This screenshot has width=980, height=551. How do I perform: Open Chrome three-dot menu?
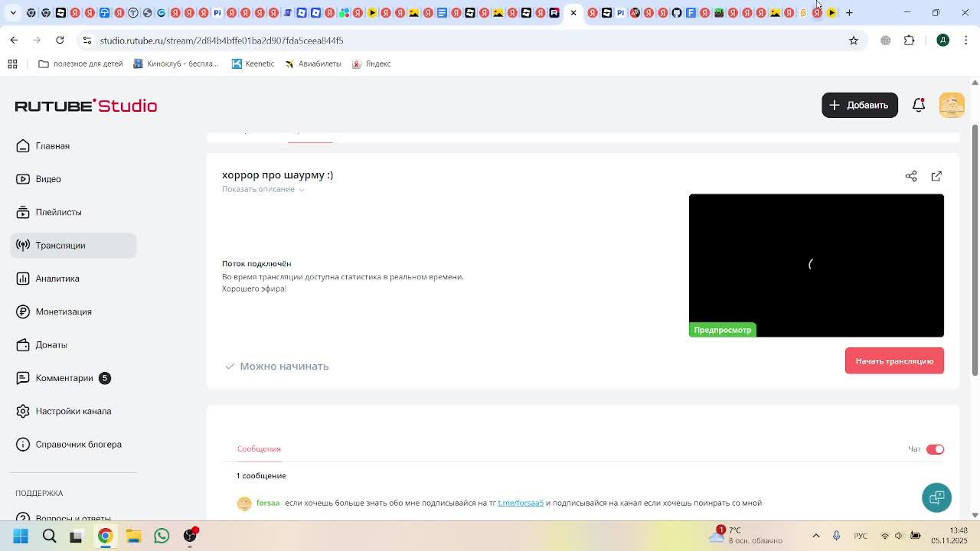(x=965, y=41)
